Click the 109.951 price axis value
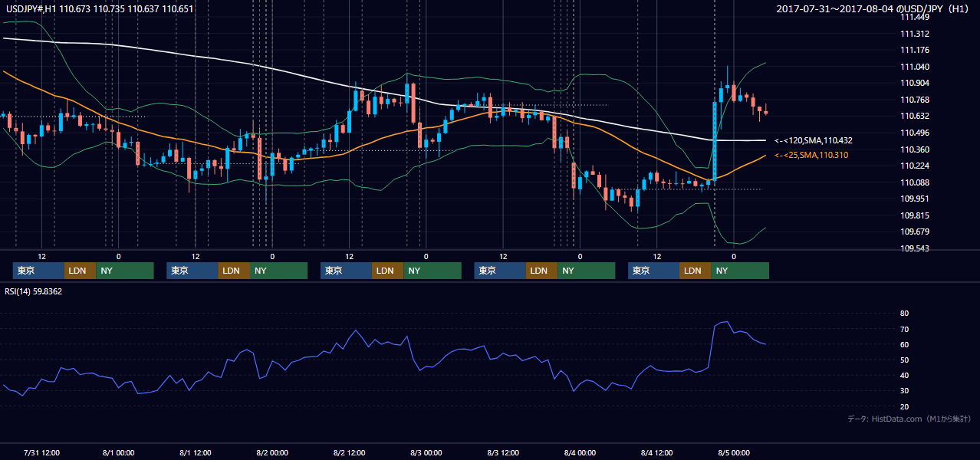Image resolution: width=980 pixels, height=460 pixels. point(914,199)
